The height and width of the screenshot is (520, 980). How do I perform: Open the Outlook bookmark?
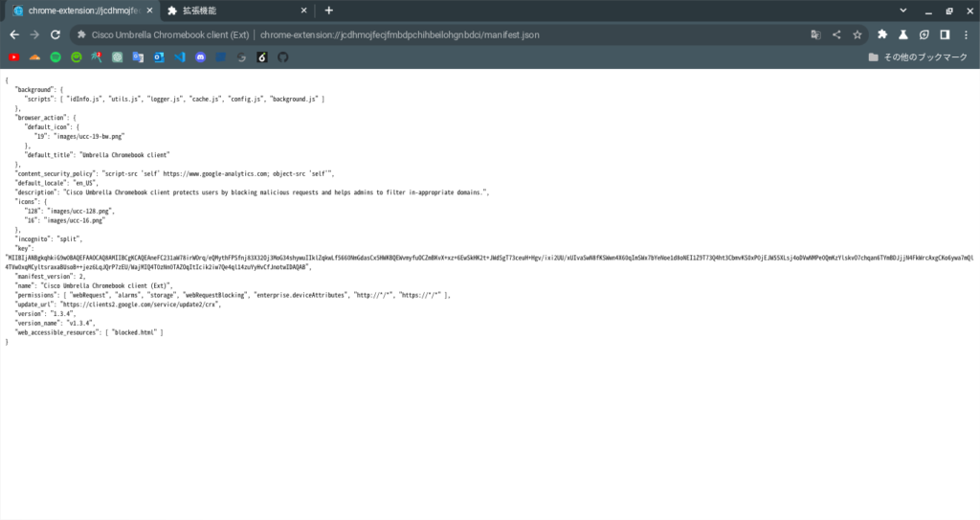click(159, 57)
